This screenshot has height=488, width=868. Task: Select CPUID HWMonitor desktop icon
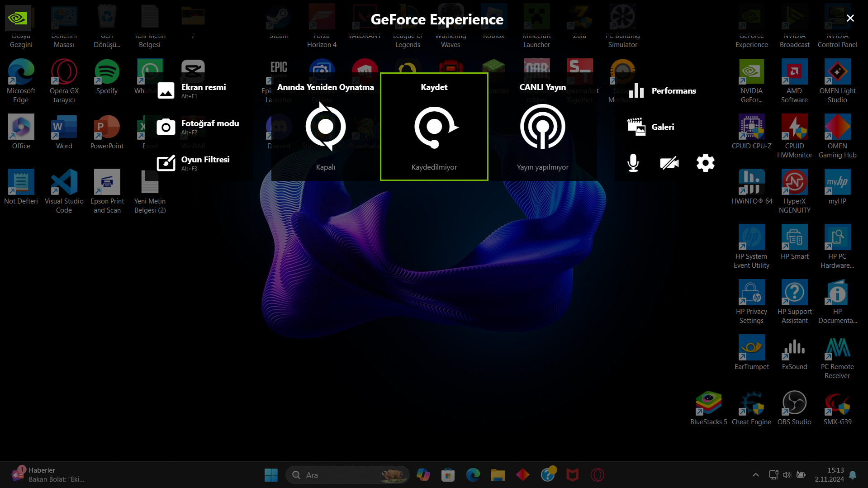(795, 136)
